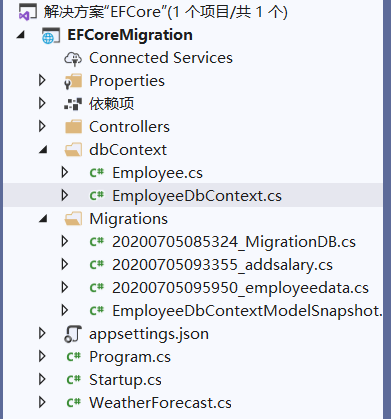Image resolution: width=391 pixels, height=419 pixels.
Task: Click the C# icon beside Employee.cs
Action: pos(97,173)
